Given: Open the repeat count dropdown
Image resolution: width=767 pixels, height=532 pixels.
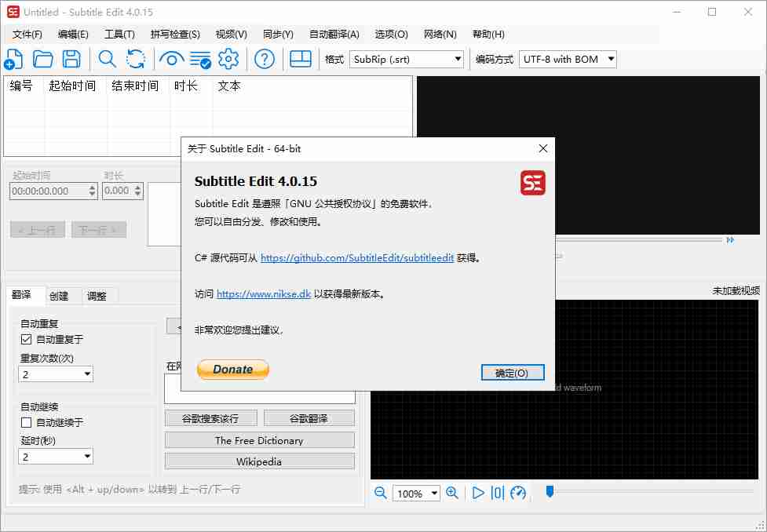Looking at the screenshot, I should (x=88, y=373).
